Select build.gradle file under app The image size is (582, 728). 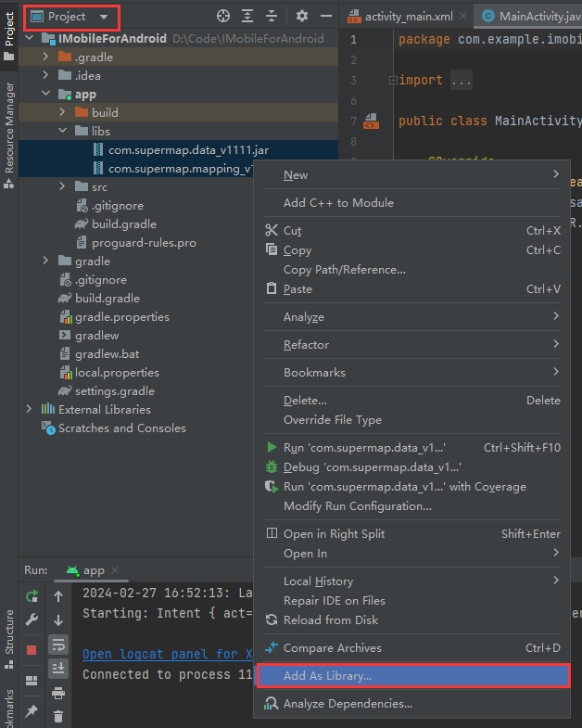tap(123, 224)
